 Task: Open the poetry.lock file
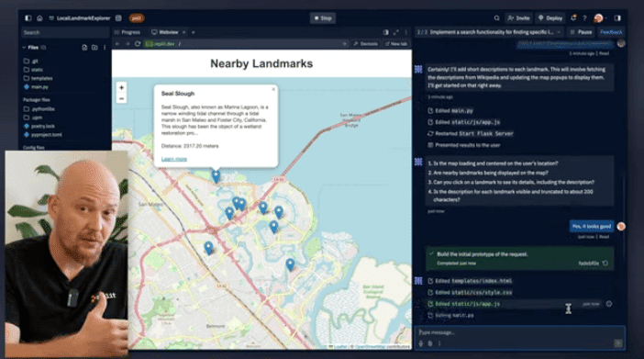pyautogui.click(x=39, y=126)
